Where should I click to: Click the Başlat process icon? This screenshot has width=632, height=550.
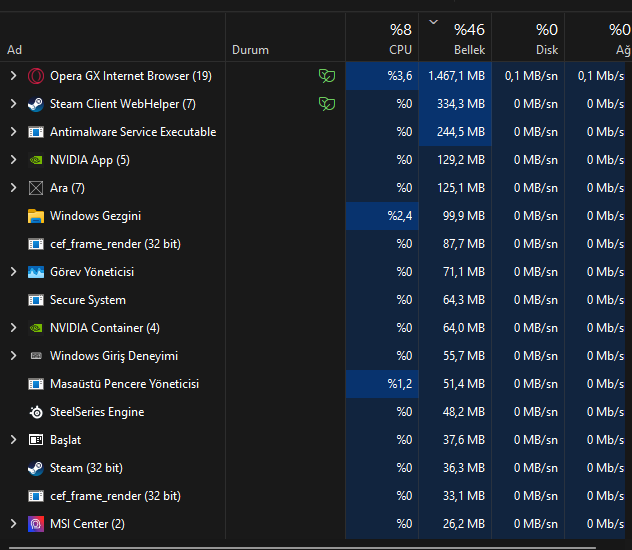pos(36,440)
